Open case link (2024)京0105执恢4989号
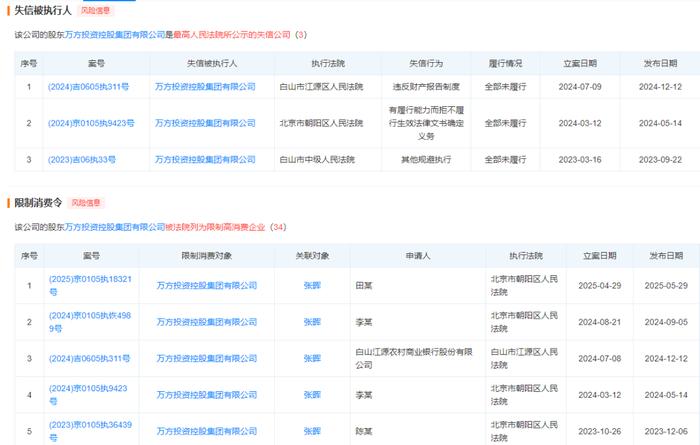Image resolution: width=700 pixels, height=445 pixels. pyautogui.click(x=90, y=322)
